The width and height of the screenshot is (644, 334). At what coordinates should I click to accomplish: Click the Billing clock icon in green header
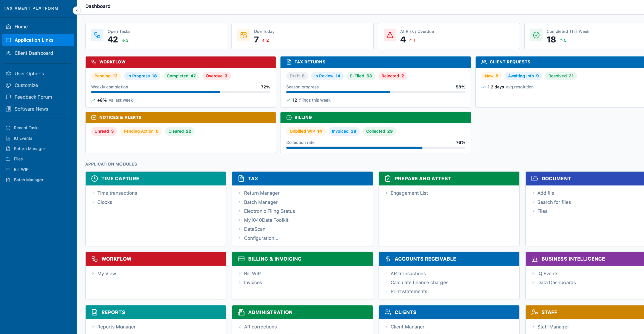click(289, 117)
